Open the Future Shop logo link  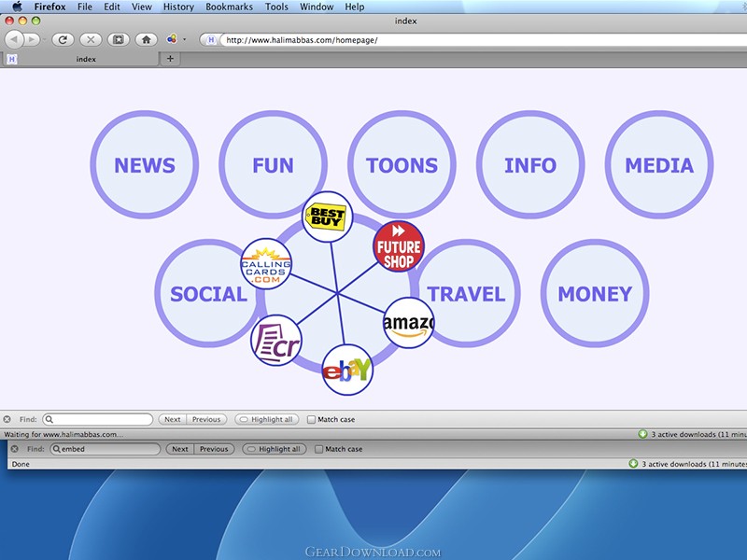(x=399, y=246)
